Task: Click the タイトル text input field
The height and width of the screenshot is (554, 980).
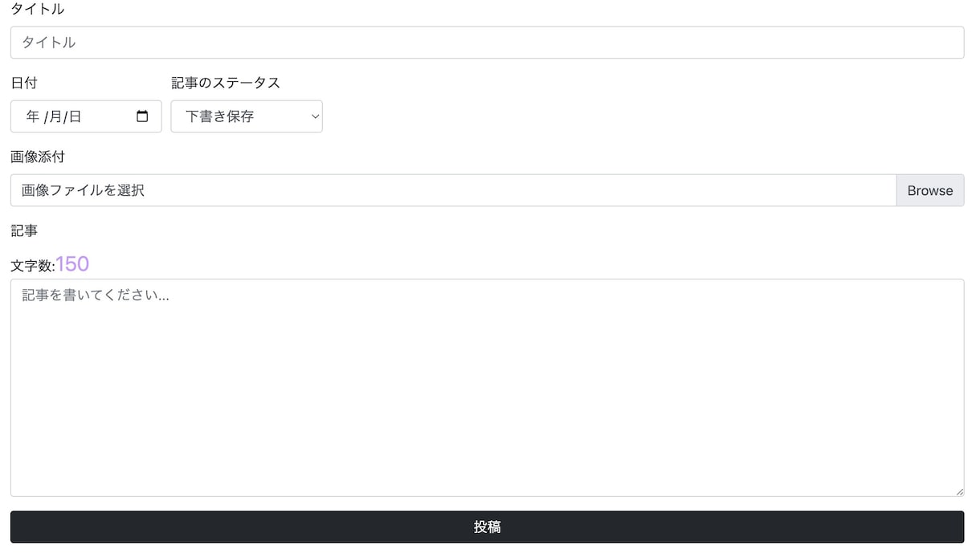Action: click(x=487, y=43)
